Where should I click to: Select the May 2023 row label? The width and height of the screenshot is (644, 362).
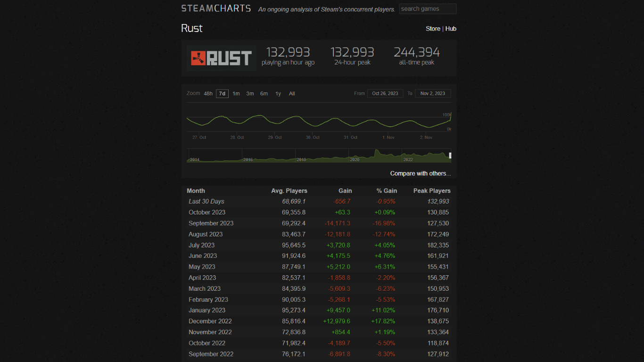tap(202, 267)
